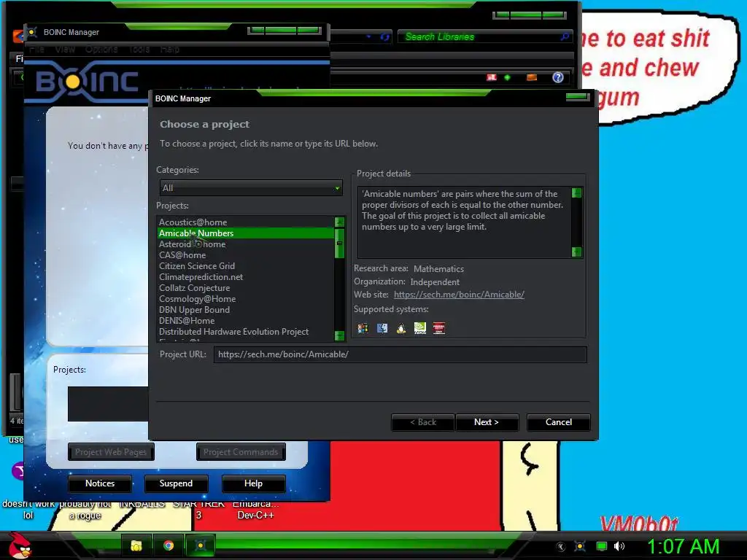Click Help button in main BOINC Manager window
The image size is (747, 560).
pos(253,483)
